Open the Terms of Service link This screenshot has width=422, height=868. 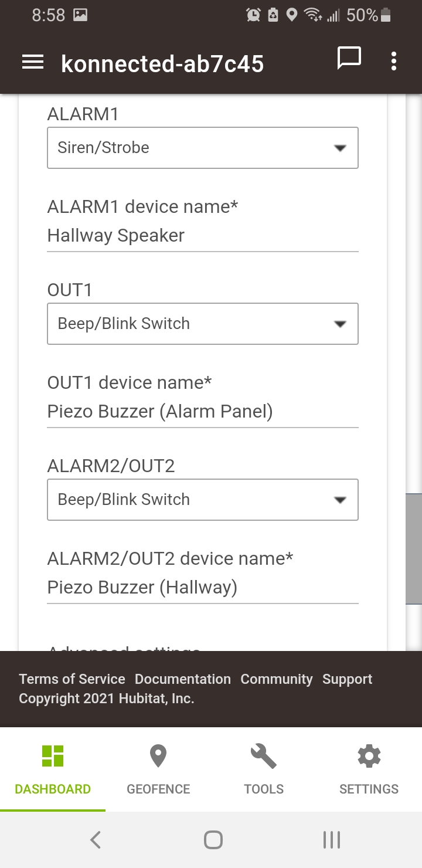tap(72, 679)
